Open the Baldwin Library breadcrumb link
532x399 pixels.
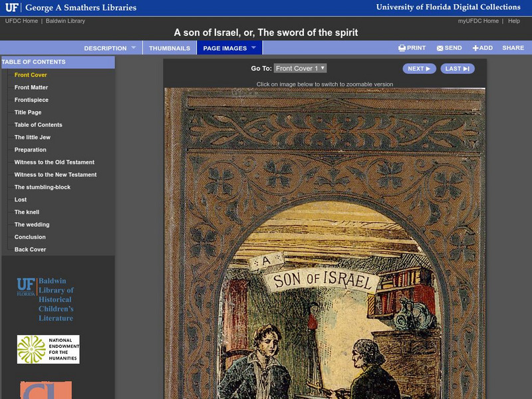point(65,21)
